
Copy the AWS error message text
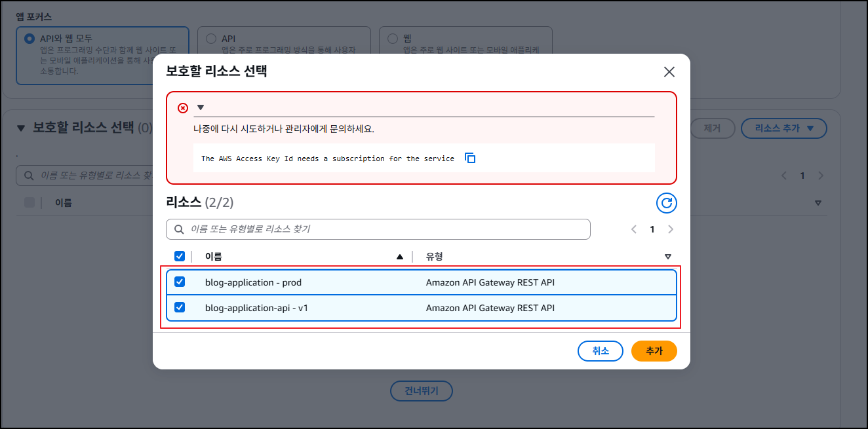470,158
